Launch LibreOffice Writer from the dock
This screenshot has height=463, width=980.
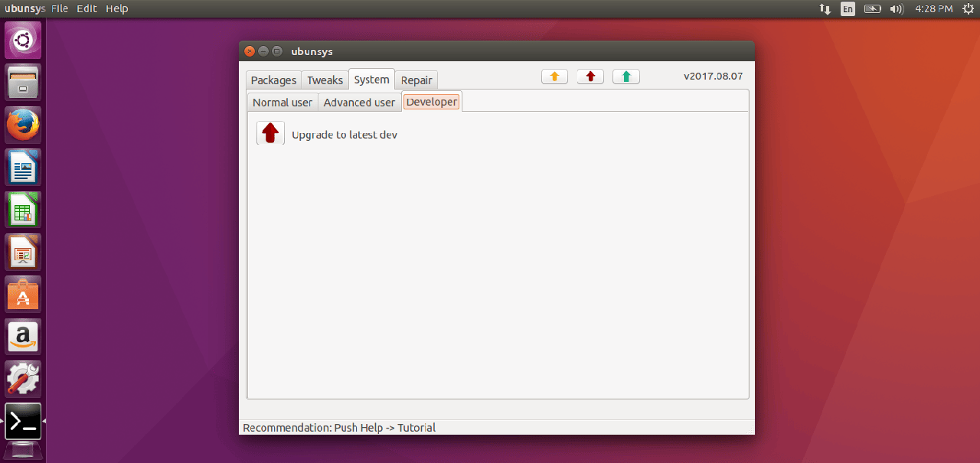[23, 167]
